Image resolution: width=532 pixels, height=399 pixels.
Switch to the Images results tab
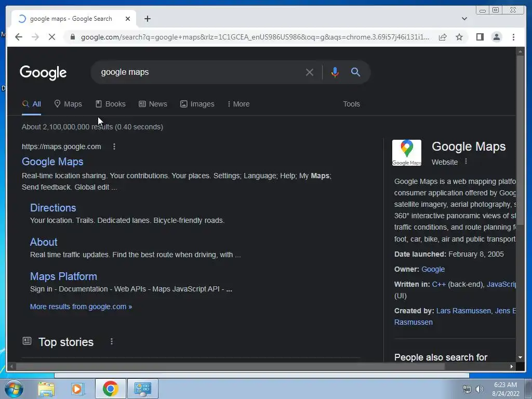[197, 104]
